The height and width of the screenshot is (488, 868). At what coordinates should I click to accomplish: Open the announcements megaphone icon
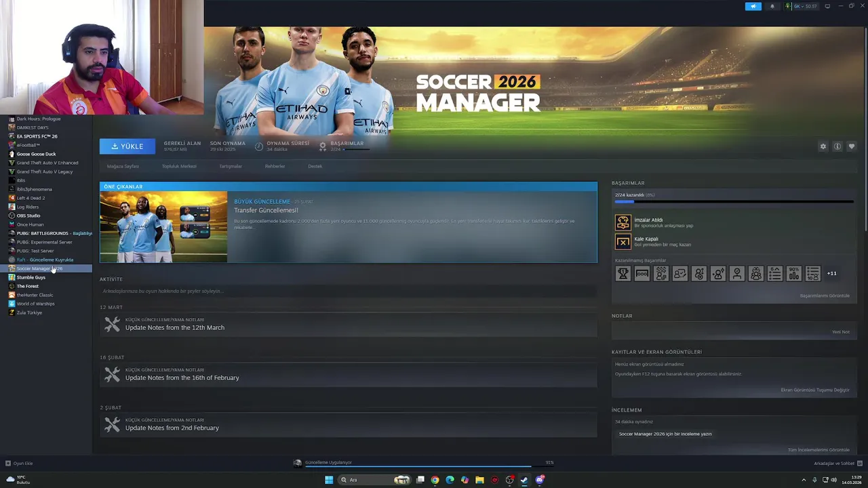click(x=753, y=6)
